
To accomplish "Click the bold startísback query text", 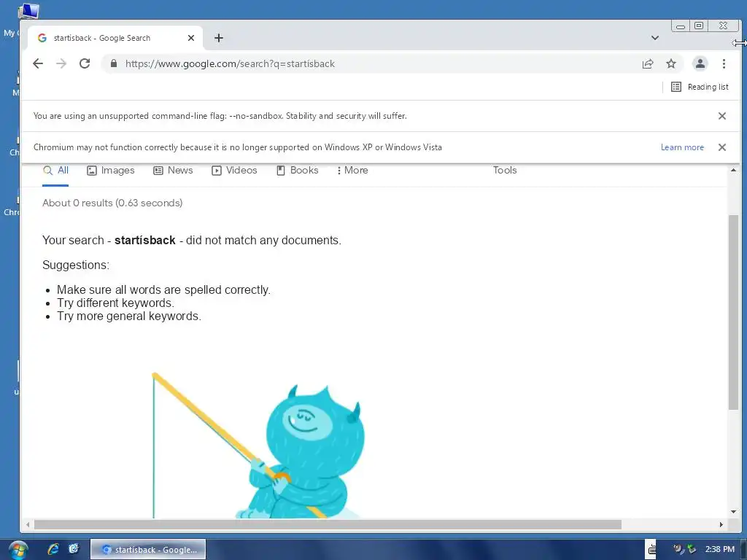I will (x=145, y=240).
